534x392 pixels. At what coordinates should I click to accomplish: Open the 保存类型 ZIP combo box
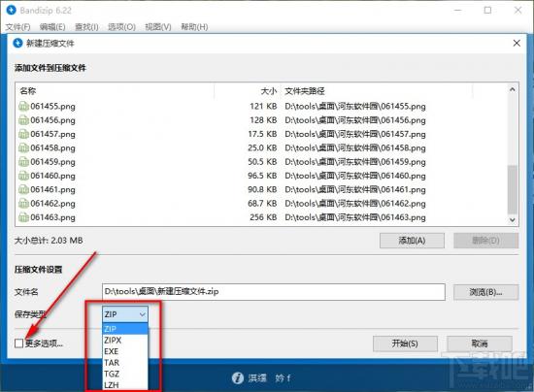125,314
